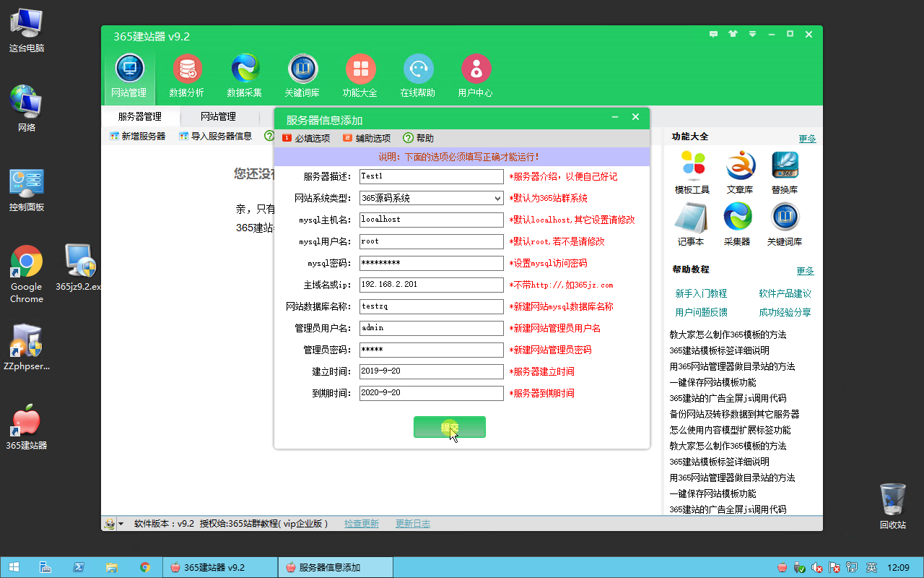Click the green submit button
This screenshot has height=578, width=924.
(450, 427)
